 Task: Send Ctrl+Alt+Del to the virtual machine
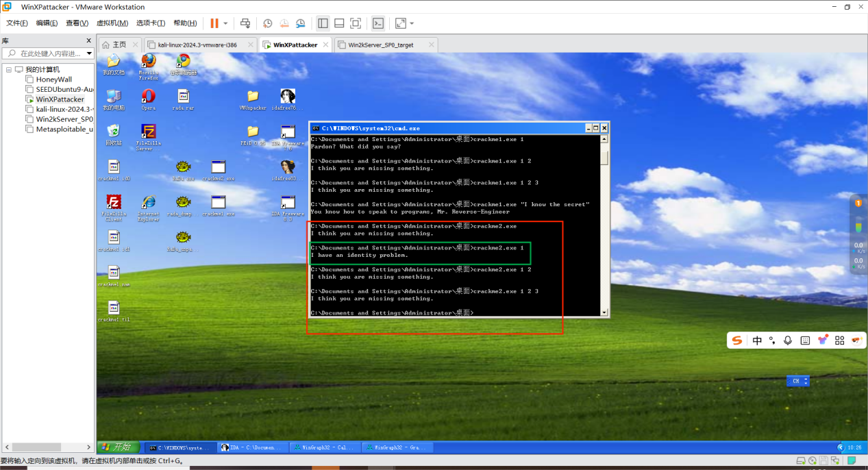point(245,23)
